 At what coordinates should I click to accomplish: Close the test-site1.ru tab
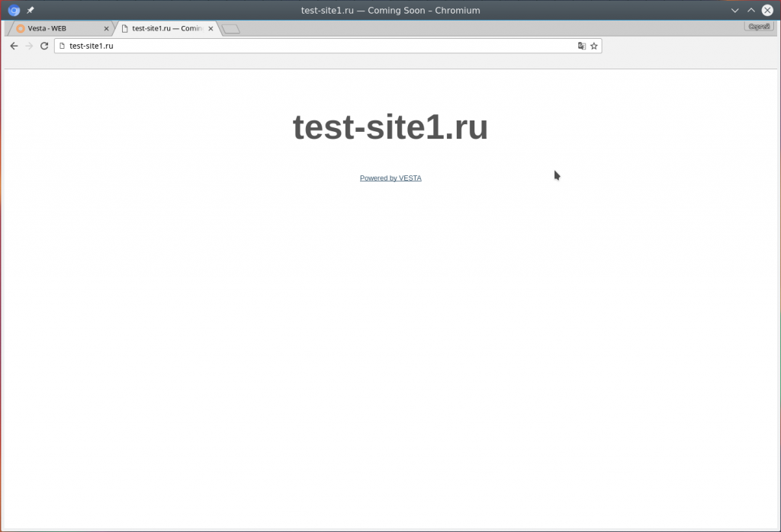click(211, 29)
